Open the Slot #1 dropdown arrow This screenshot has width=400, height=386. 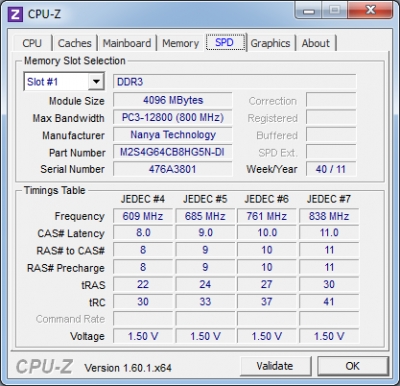point(96,82)
